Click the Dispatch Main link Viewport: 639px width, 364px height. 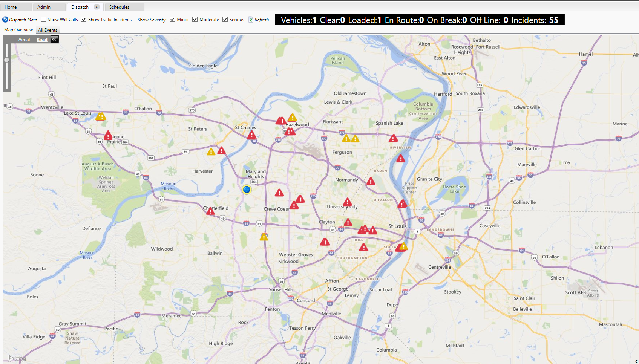[20, 20]
